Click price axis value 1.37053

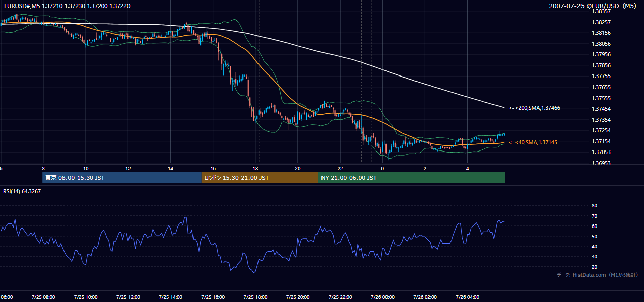[x=601, y=152]
